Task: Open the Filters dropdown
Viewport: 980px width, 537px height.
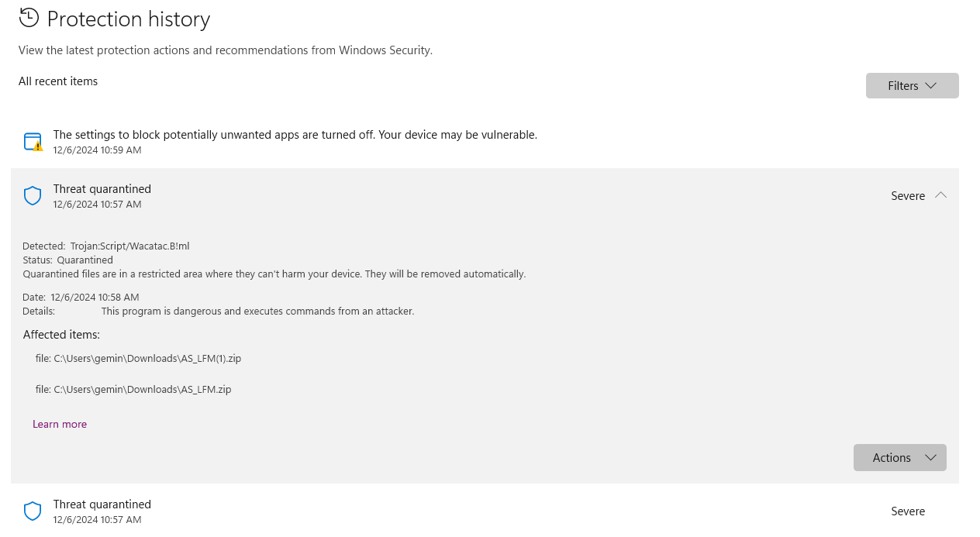Action: (912, 85)
